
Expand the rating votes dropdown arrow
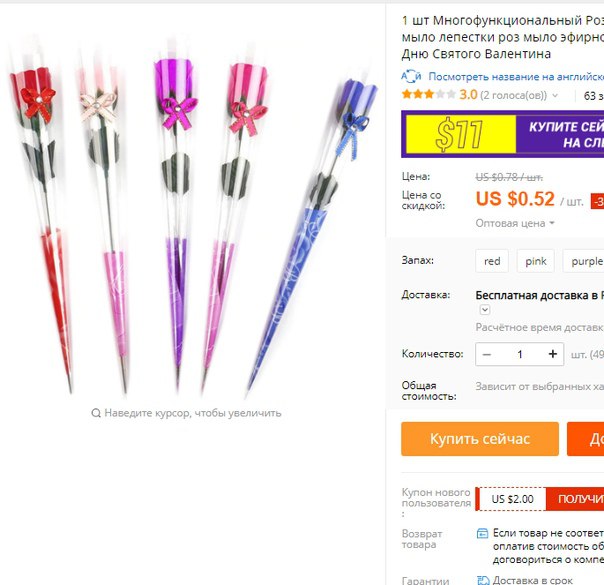point(555,95)
